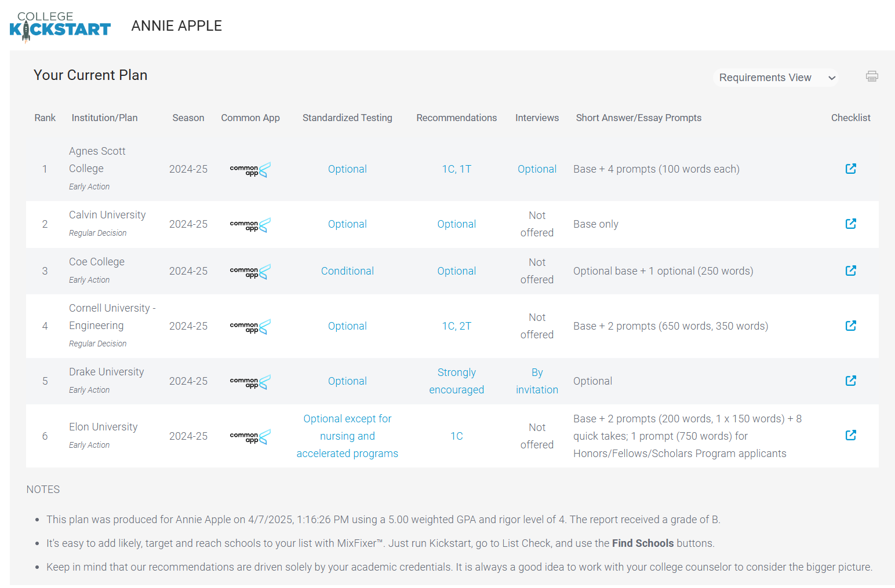Select the Season column header

click(x=188, y=118)
